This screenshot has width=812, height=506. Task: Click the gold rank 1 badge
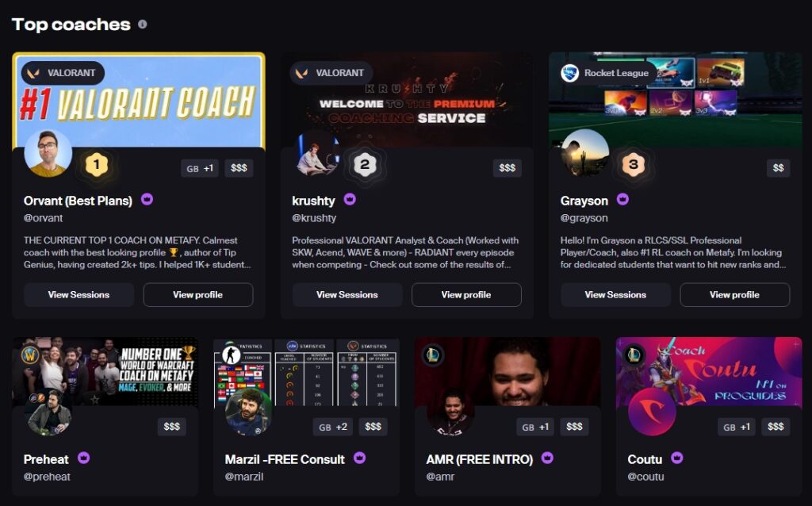(96, 165)
